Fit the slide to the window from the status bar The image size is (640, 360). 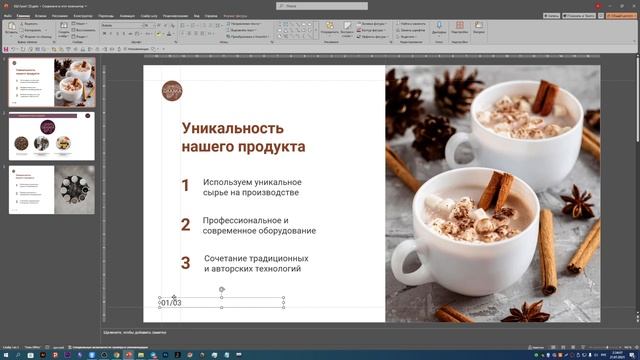click(x=636, y=347)
